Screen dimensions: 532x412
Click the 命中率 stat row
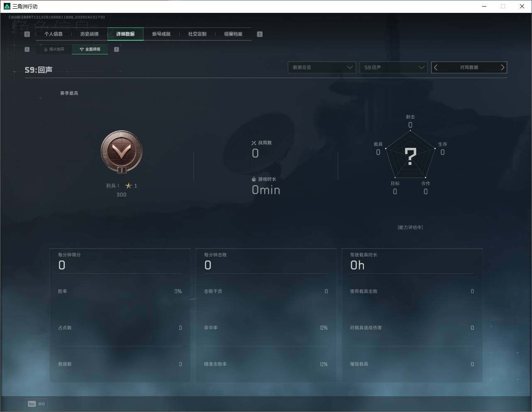point(266,328)
